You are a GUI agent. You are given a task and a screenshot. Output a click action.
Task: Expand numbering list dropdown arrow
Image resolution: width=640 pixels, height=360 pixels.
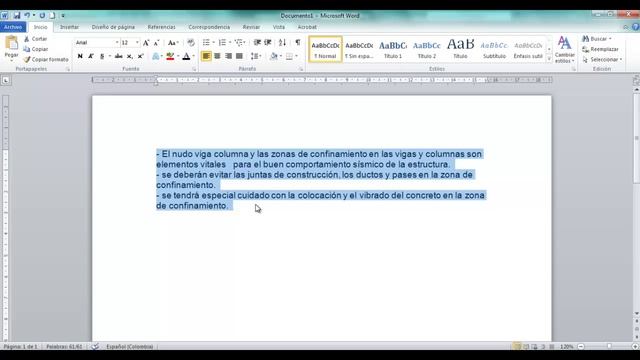point(230,42)
